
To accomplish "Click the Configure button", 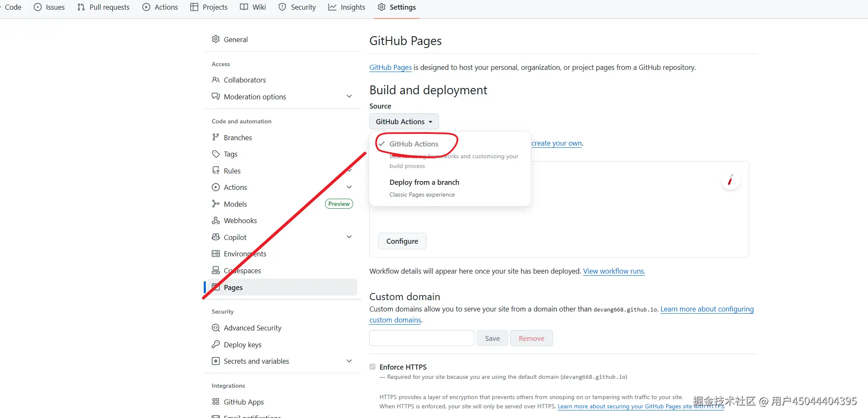I will pyautogui.click(x=402, y=241).
